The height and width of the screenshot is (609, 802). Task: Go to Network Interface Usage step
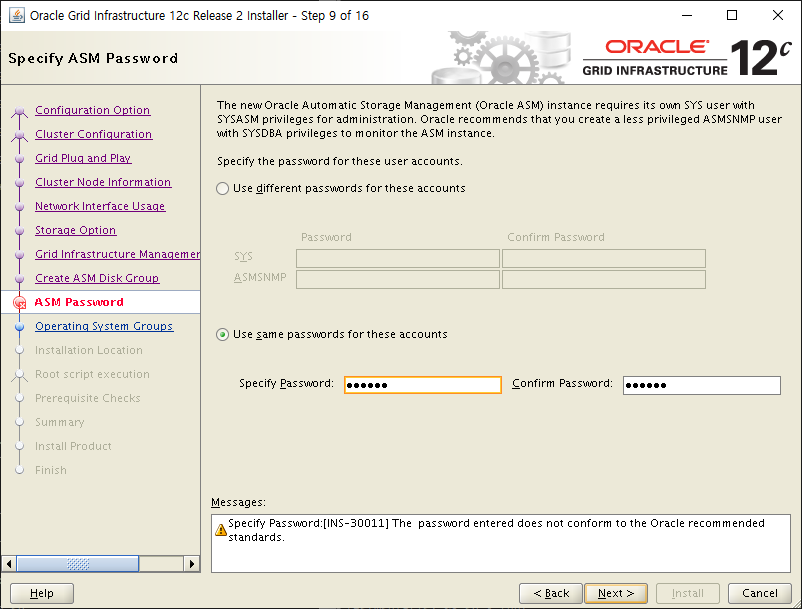[x=100, y=206]
